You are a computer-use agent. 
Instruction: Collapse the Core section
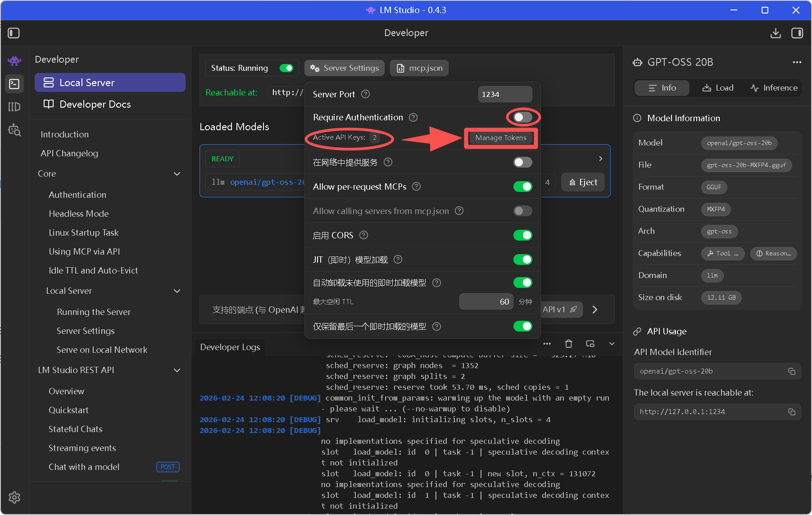[x=177, y=174]
